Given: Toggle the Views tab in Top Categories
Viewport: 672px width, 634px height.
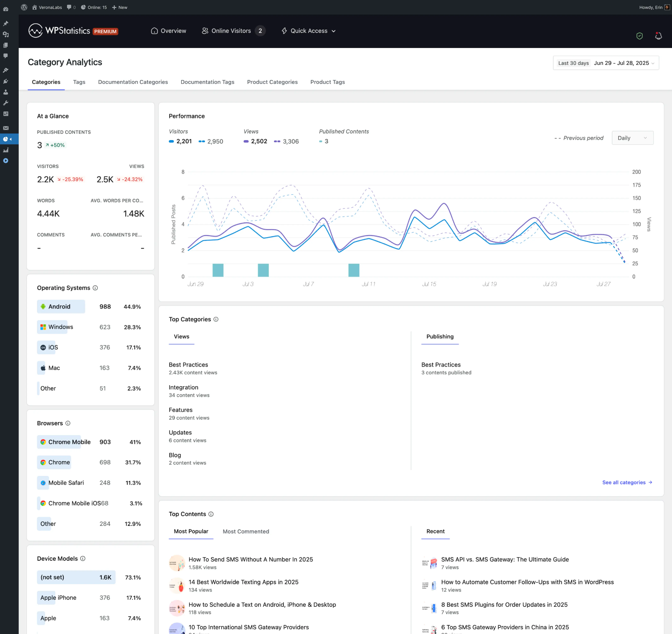Looking at the screenshot, I should 181,336.
